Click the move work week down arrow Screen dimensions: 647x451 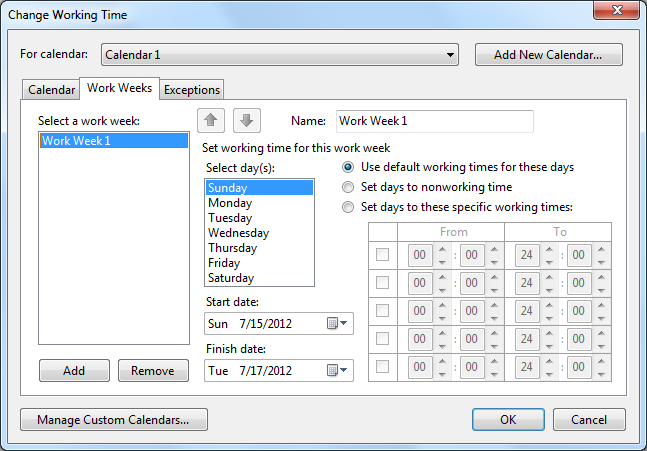click(247, 121)
